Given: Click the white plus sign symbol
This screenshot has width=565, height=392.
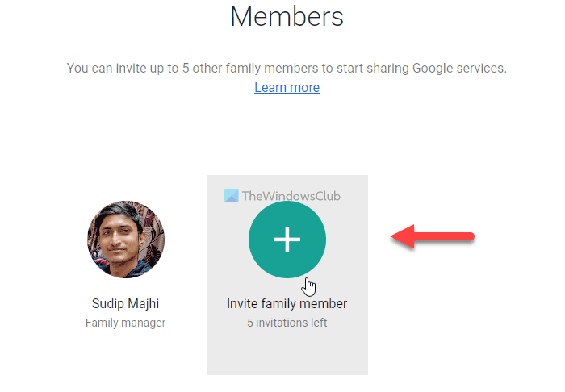Looking at the screenshot, I should (x=287, y=240).
